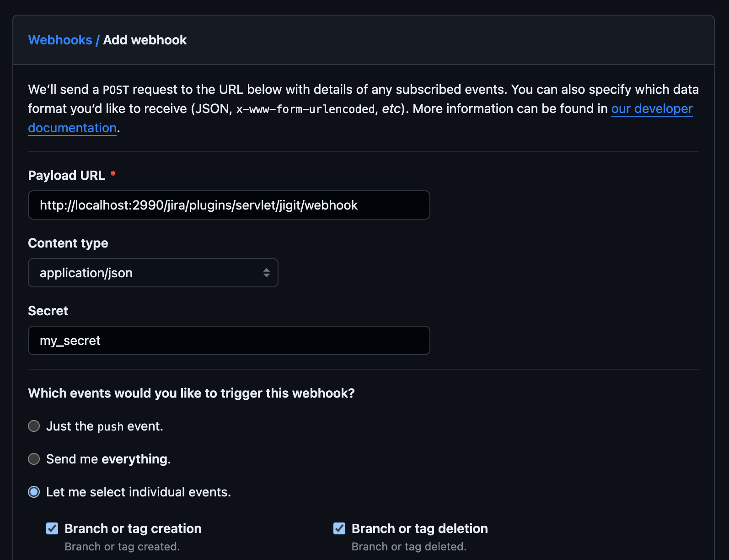Select "Let me select individual events" radio
The height and width of the screenshot is (560, 729).
point(34,492)
